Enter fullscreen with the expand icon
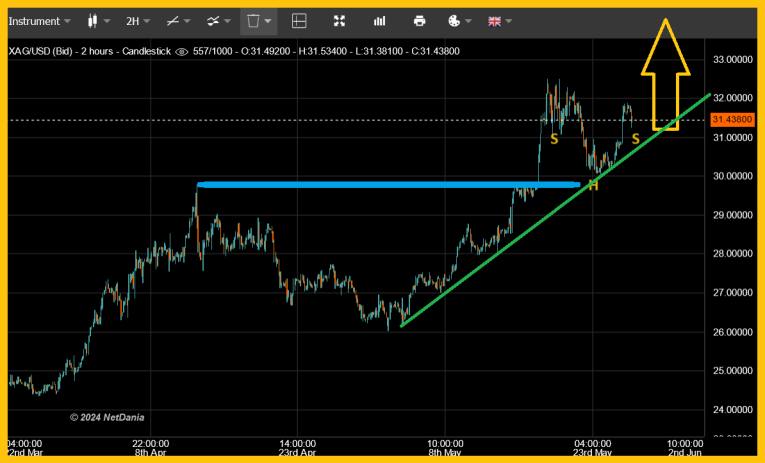The image size is (765, 463). click(x=339, y=21)
